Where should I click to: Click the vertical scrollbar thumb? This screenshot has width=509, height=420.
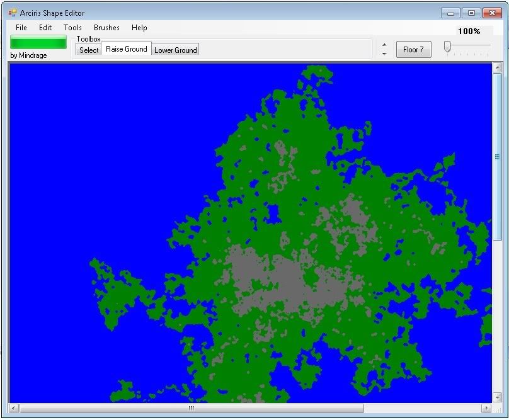coord(497,157)
